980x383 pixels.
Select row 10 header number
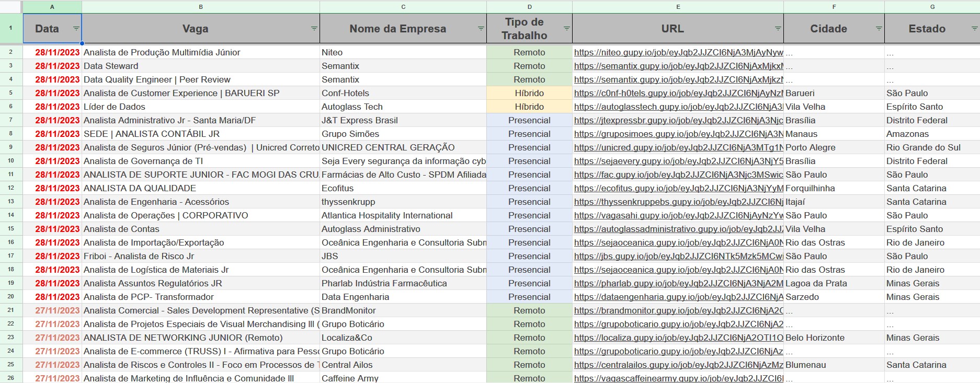tap(11, 161)
